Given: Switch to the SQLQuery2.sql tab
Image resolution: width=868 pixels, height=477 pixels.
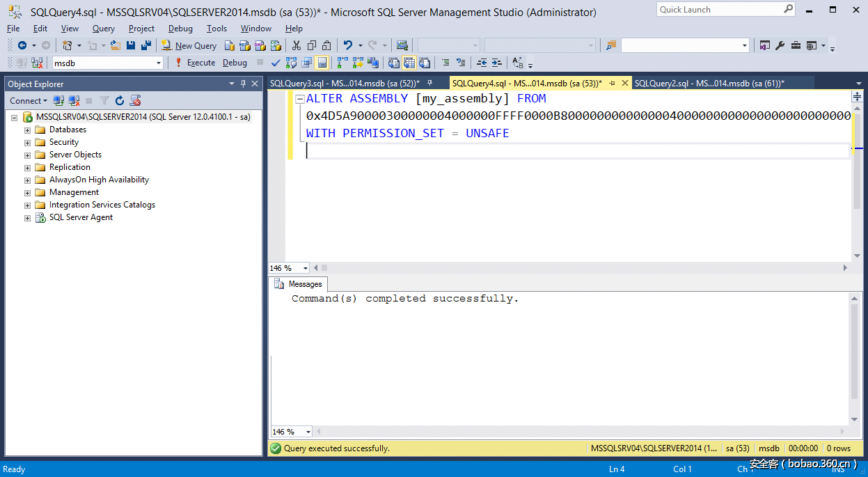Looking at the screenshot, I should [x=709, y=84].
